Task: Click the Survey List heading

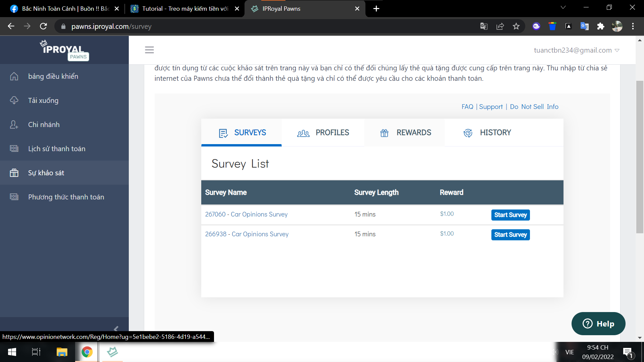Action: tap(240, 164)
